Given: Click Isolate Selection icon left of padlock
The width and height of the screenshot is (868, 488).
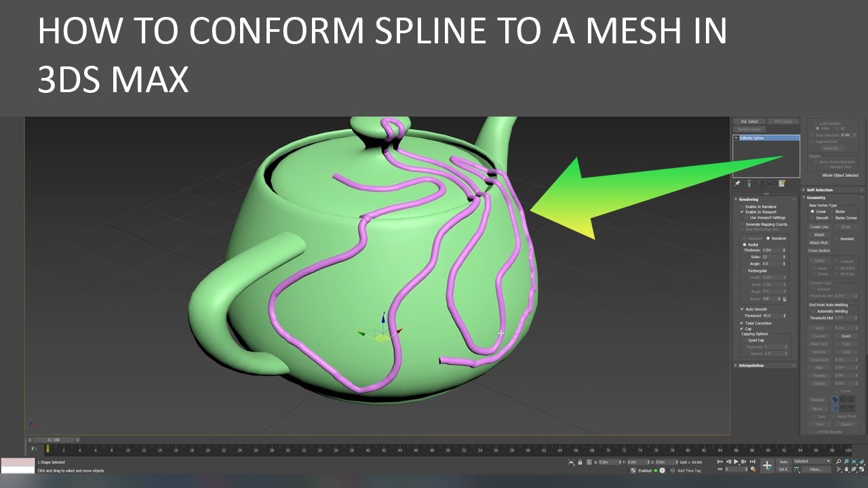Looking at the screenshot, I should [x=571, y=462].
